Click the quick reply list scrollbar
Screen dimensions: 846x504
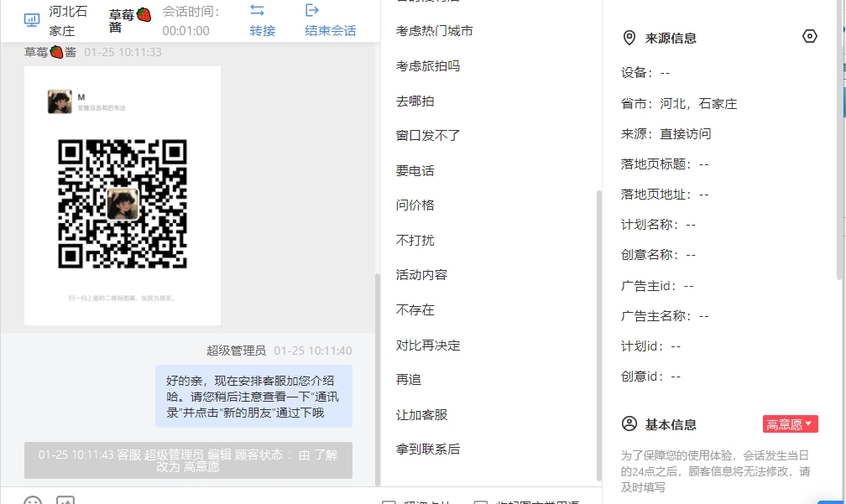(598, 335)
